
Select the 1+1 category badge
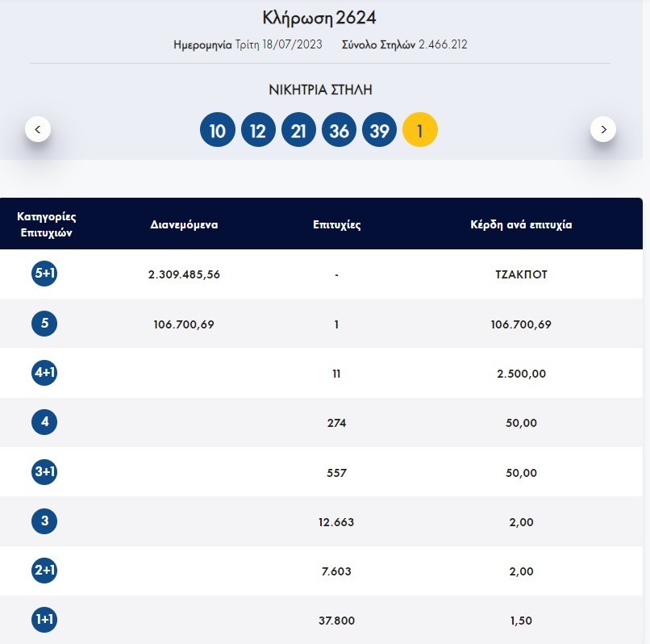[x=44, y=621]
